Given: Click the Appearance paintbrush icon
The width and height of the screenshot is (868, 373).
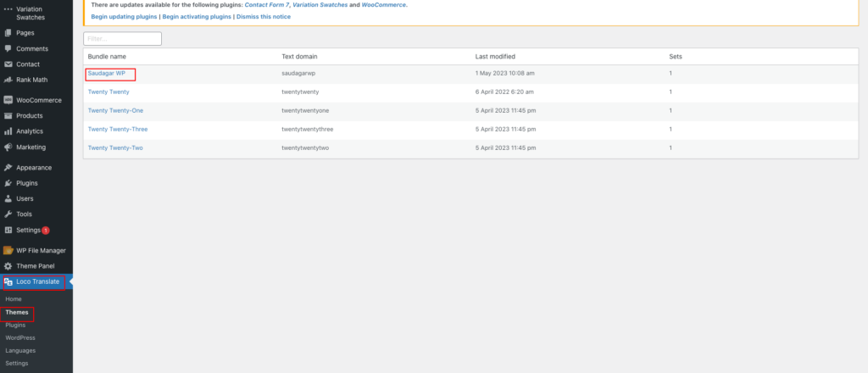Looking at the screenshot, I should pos(8,168).
